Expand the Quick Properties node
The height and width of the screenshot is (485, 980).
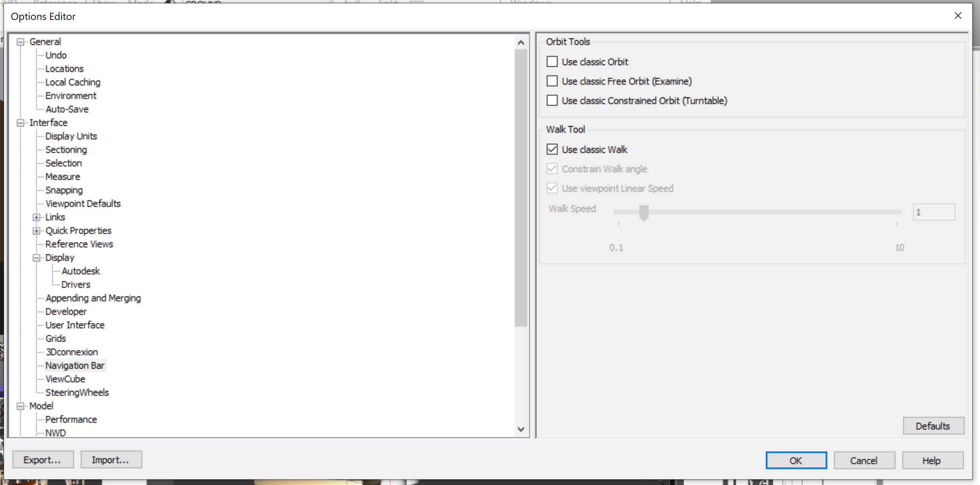[36, 231]
